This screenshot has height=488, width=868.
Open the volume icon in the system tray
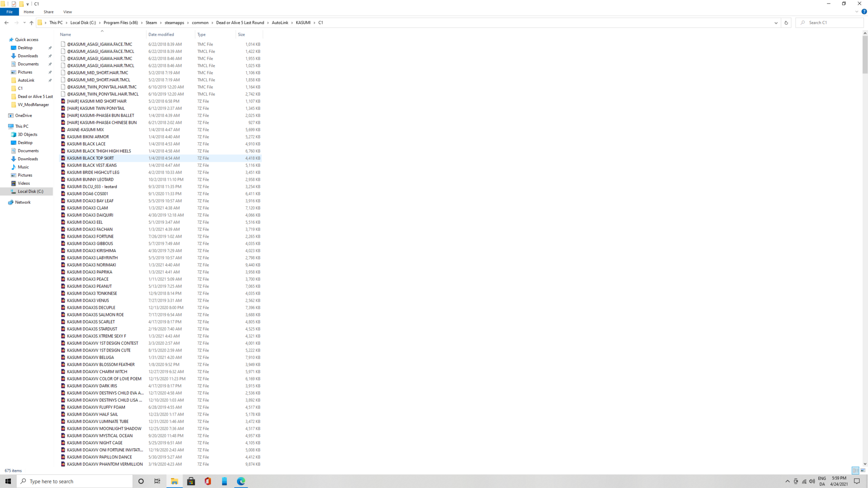point(812,481)
